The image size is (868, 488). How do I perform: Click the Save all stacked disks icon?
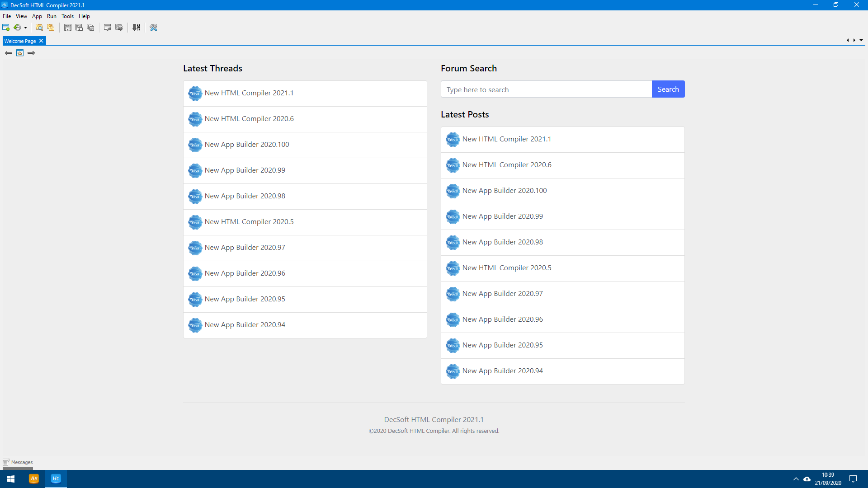(90, 28)
